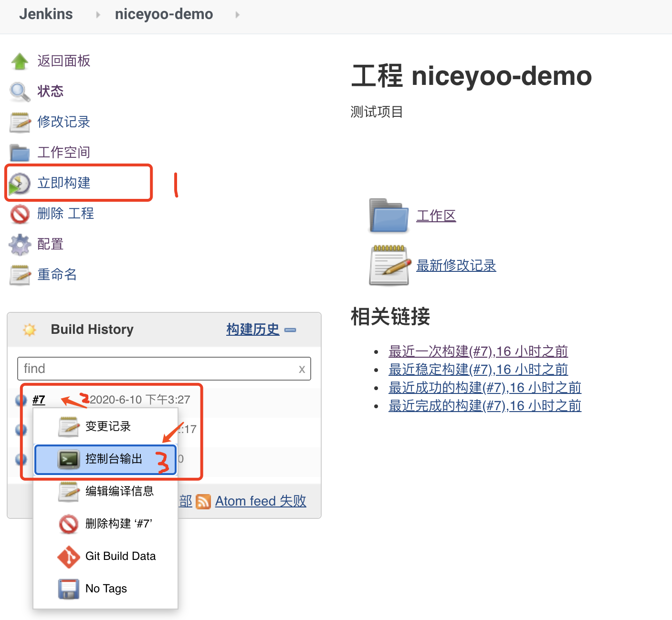Click the folder icon beside 工作空间
672x620 pixels.
[x=20, y=153]
